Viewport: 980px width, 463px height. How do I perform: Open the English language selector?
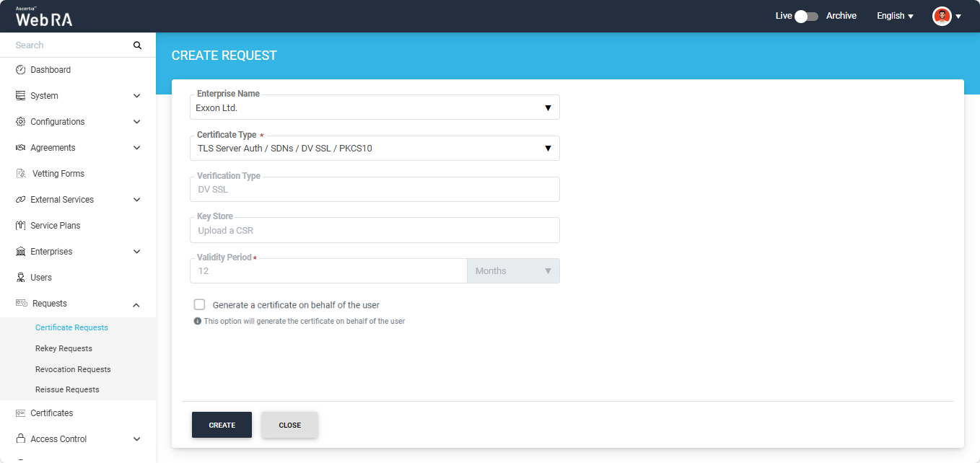click(895, 16)
